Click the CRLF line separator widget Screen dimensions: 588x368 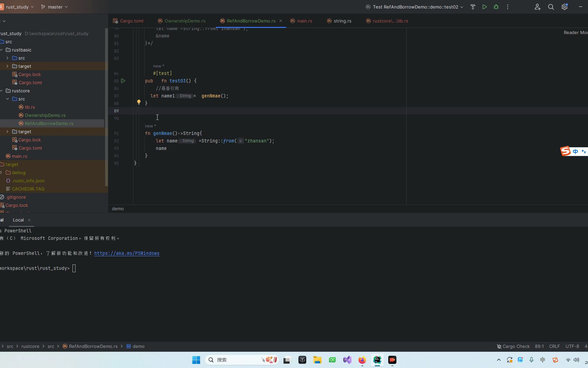tap(554, 346)
